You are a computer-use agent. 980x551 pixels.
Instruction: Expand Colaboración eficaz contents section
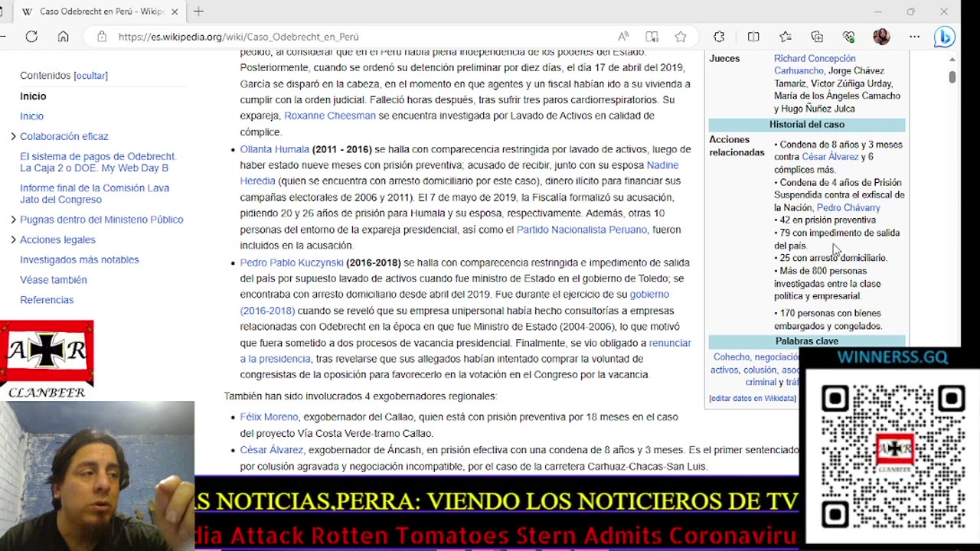[x=13, y=136]
